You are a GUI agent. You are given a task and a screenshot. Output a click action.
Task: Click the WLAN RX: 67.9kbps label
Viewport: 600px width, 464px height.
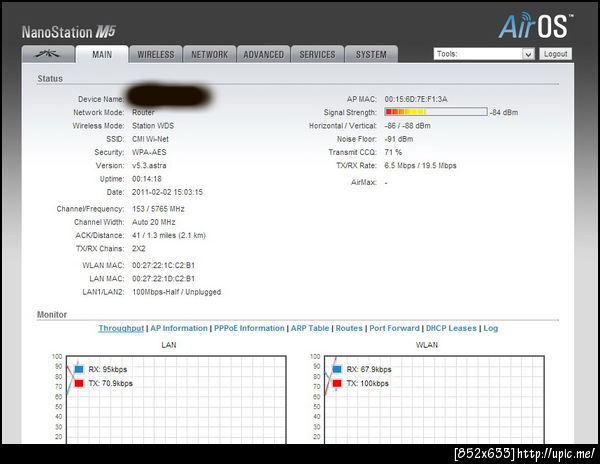pos(369,370)
